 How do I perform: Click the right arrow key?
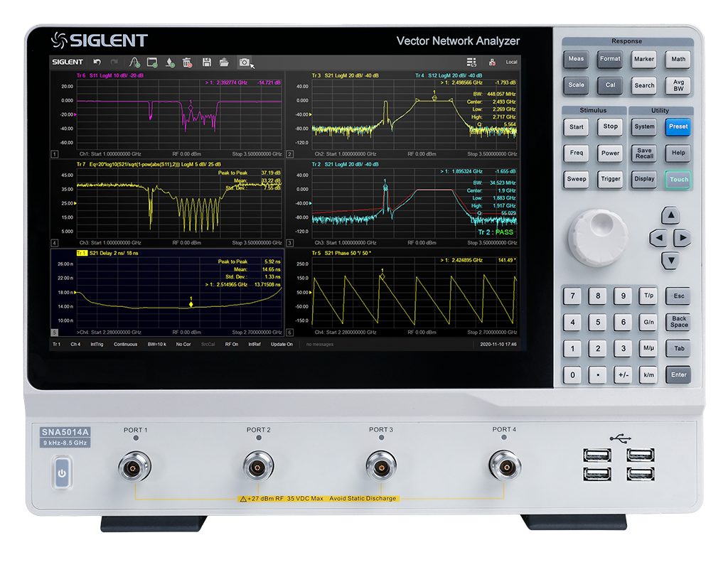(x=682, y=238)
